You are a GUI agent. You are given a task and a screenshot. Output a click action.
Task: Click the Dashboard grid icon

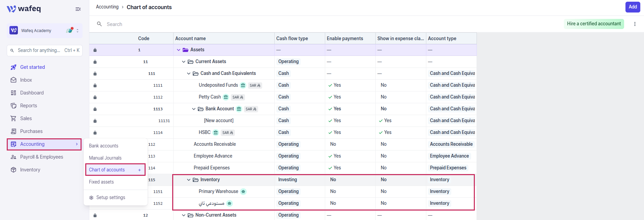(13, 93)
